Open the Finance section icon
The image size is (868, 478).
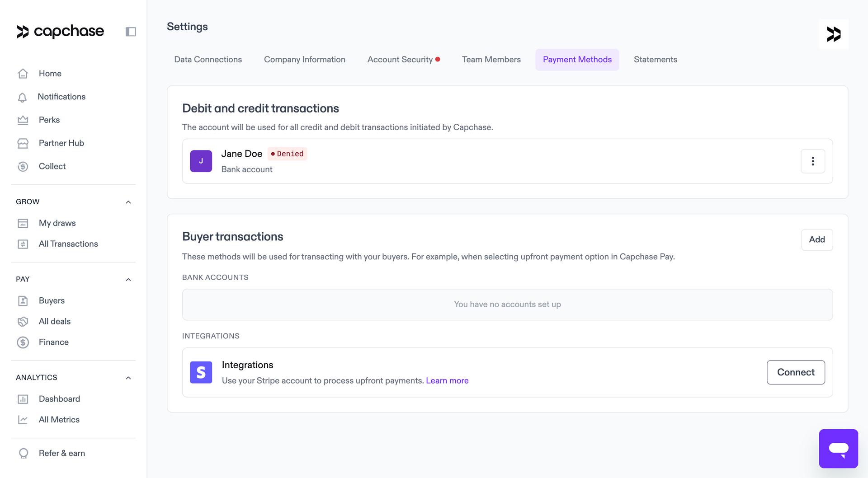[23, 342]
